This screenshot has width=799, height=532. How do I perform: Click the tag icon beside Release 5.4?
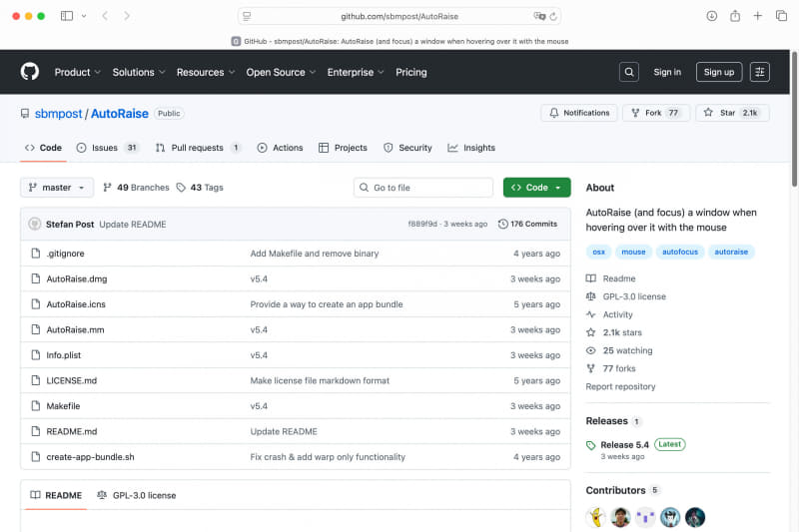tap(590, 445)
